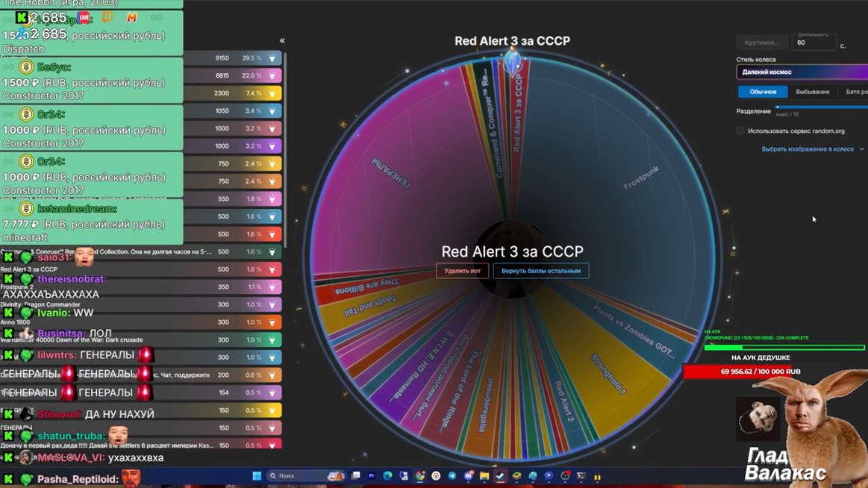Click the trophy icon on the orange 750 lot row
The width and height of the screenshot is (868, 488).
(x=272, y=181)
